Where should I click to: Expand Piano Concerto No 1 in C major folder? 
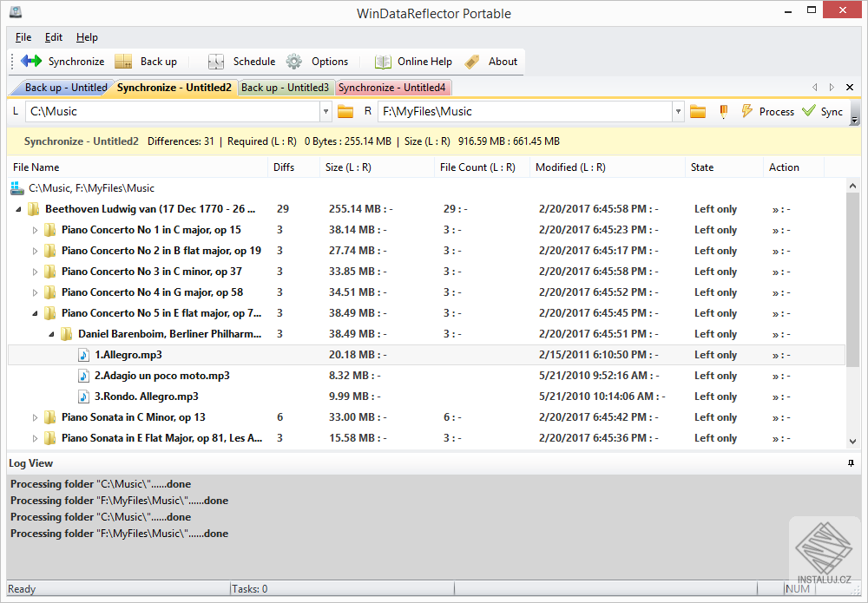pyautogui.click(x=36, y=230)
